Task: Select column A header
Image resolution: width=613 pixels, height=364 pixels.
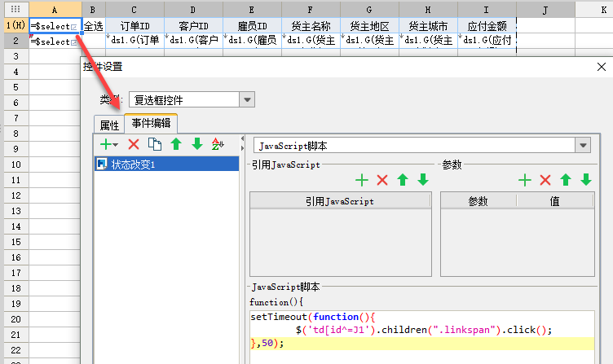Action: point(55,10)
